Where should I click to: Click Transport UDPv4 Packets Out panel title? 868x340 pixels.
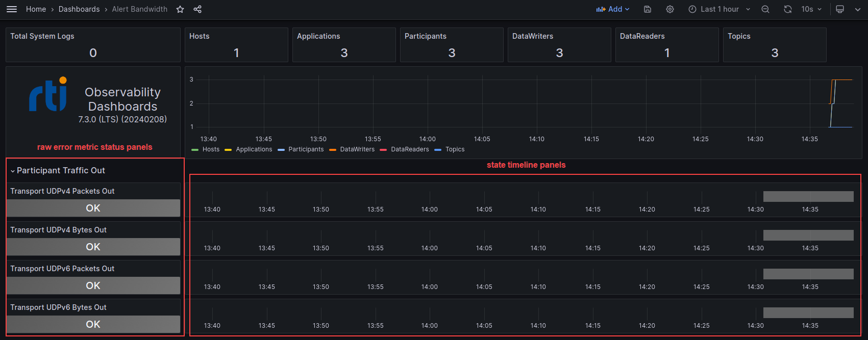point(62,191)
